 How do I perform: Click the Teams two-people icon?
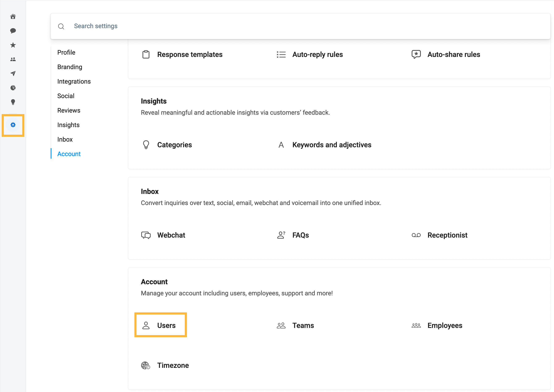(x=281, y=325)
